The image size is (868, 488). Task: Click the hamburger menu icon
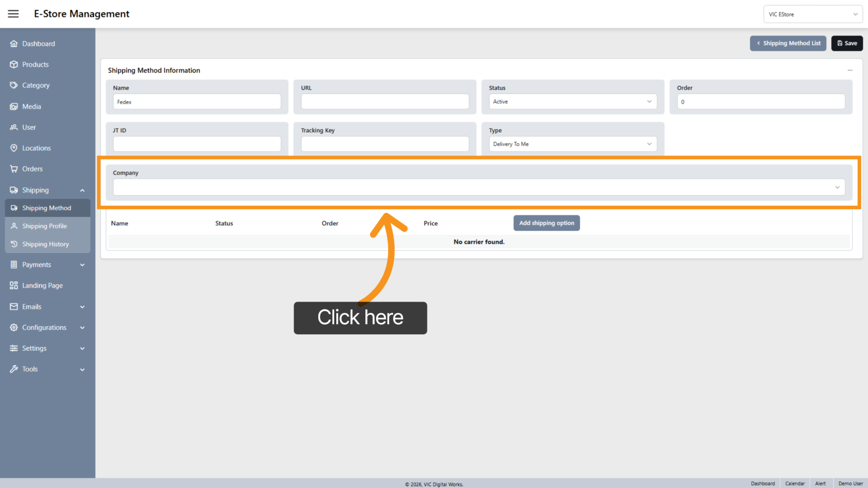click(x=13, y=14)
